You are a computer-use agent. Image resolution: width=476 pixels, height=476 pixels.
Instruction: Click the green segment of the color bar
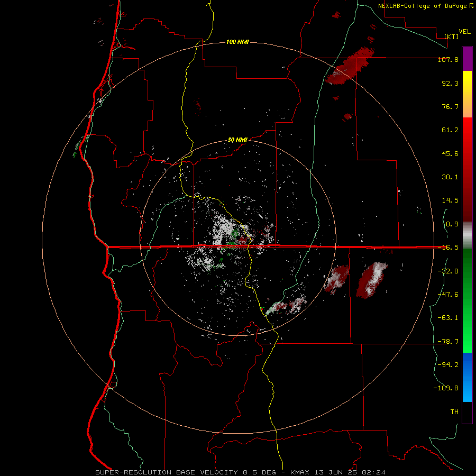point(467,300)
